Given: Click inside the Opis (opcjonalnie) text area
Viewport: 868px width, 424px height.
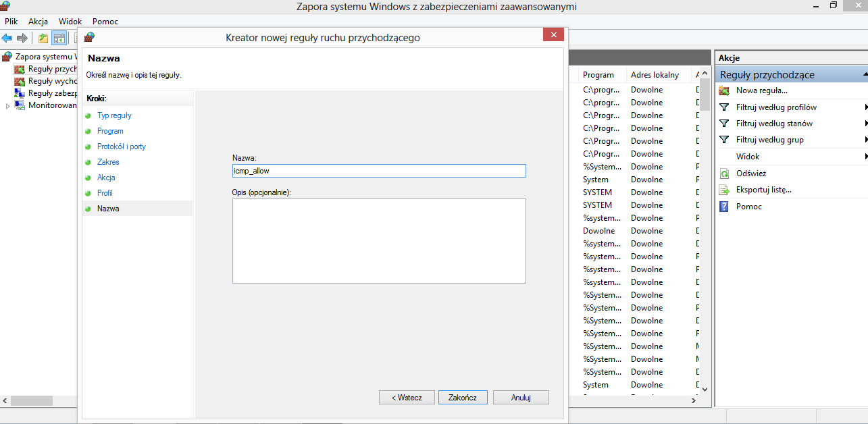Looking at the screenshot, I should [379, 241].
